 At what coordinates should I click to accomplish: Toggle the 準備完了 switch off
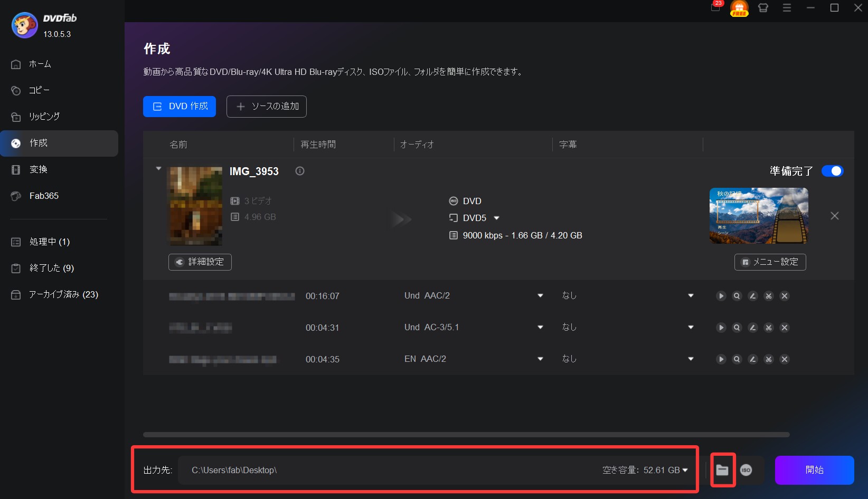point(832,171)
